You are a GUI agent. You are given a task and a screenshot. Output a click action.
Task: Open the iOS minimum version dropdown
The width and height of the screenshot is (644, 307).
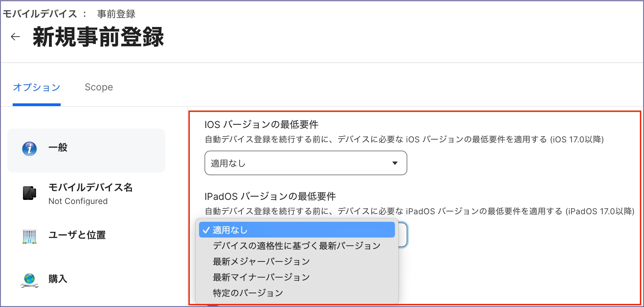point(306,163)
